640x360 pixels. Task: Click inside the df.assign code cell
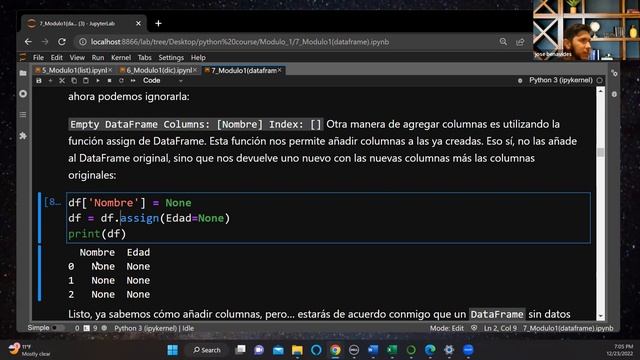328,218
